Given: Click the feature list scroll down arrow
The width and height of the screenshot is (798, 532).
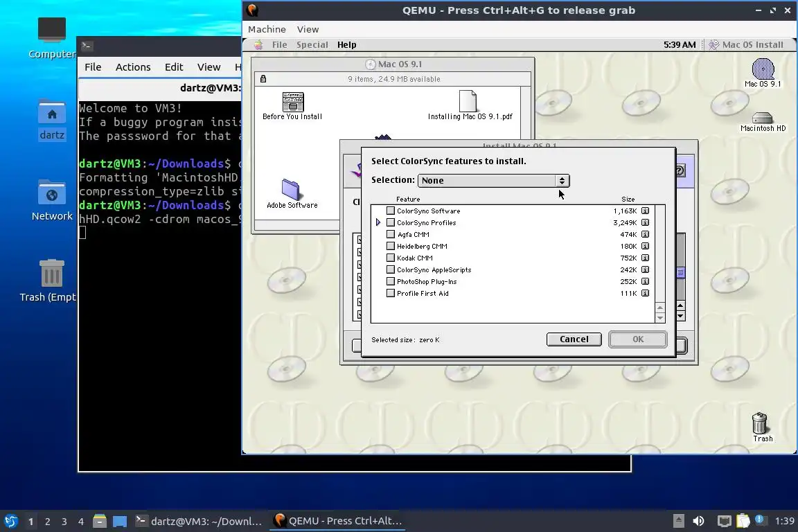Looking at the screenshot, I should pos(659,318).
